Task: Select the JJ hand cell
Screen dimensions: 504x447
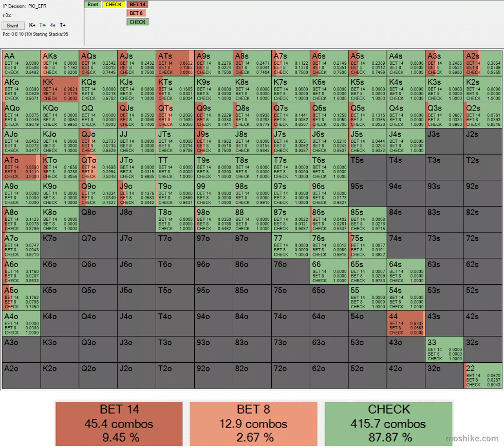Action: click(137, 141)
